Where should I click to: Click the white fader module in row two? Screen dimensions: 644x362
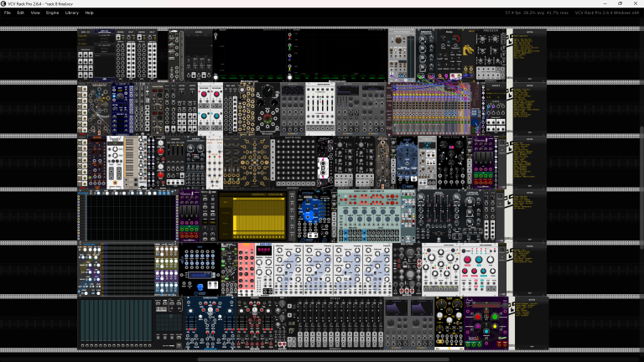tap(320, 109)
